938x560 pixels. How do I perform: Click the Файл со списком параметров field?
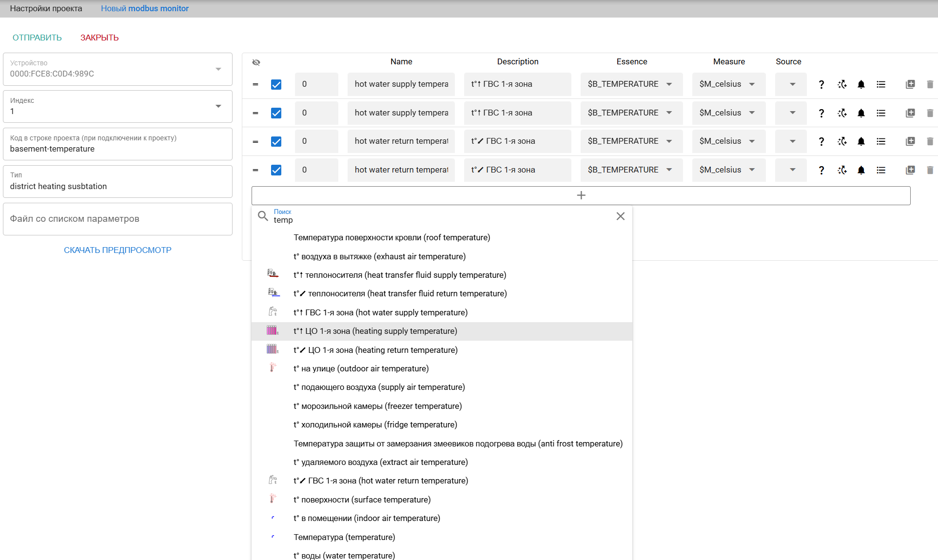pos(117,219)
